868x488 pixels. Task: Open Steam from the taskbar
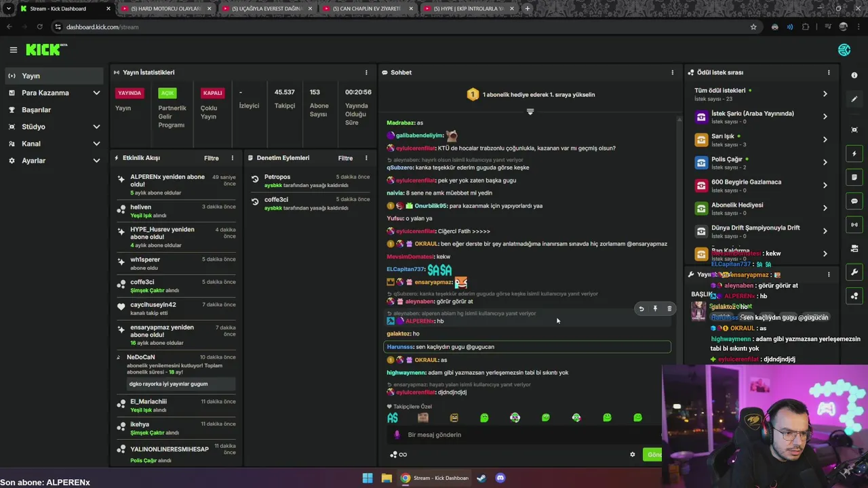[x=481, y=478]
